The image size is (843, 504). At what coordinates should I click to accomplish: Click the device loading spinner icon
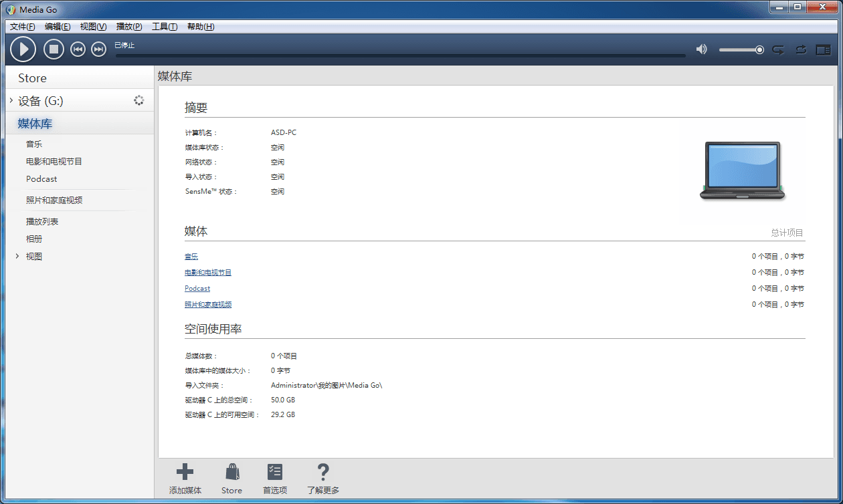pos(138,100)
